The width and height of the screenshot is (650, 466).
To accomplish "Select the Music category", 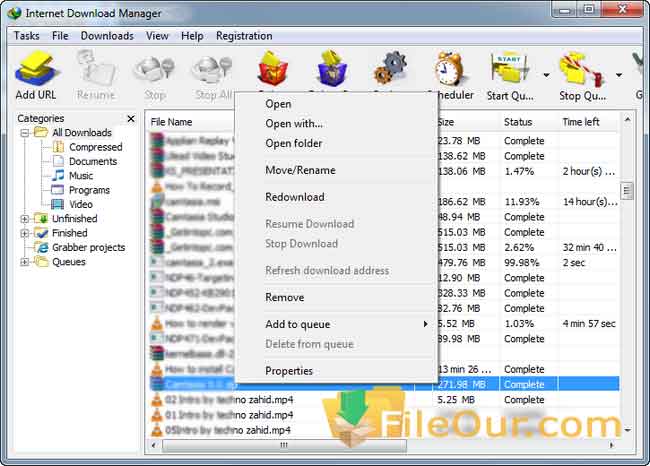I will (81, 176).
